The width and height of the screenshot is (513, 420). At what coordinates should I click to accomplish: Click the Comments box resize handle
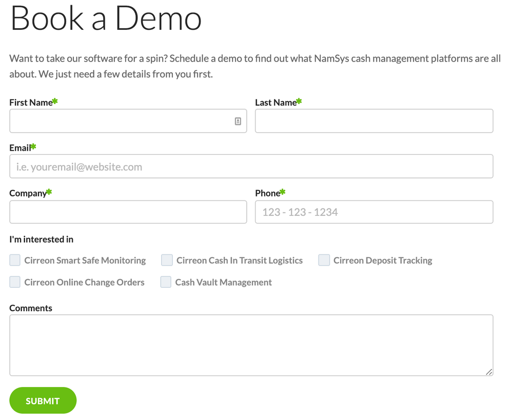[489, 372]
